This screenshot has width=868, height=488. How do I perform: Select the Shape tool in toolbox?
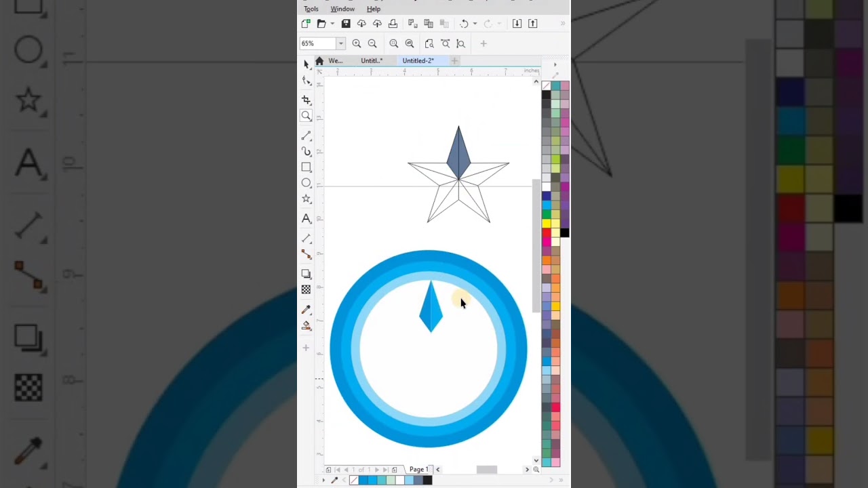click(x=306, y=80)
